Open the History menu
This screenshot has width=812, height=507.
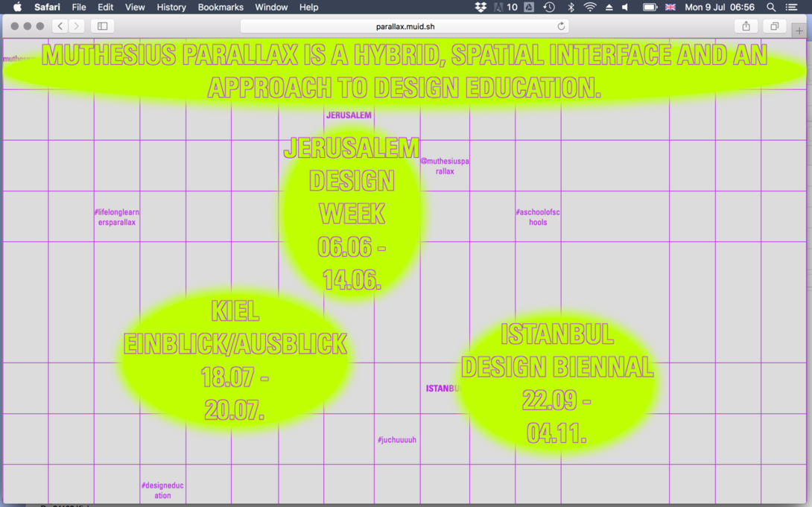[x=171, y=7]
